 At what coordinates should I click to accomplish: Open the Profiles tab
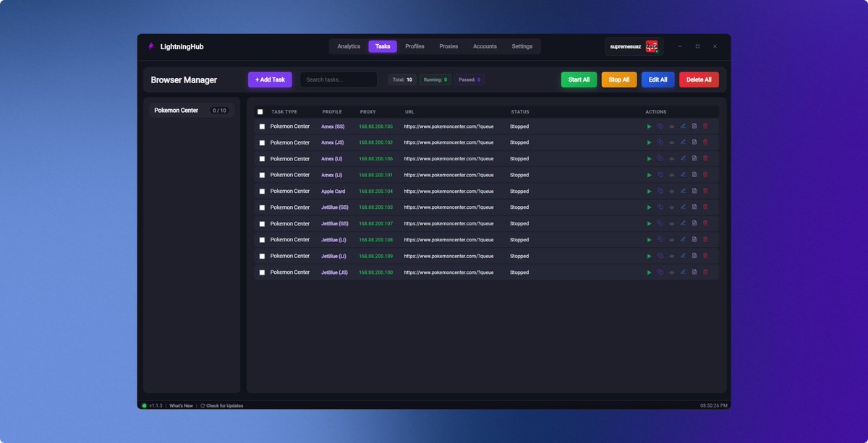414,46
